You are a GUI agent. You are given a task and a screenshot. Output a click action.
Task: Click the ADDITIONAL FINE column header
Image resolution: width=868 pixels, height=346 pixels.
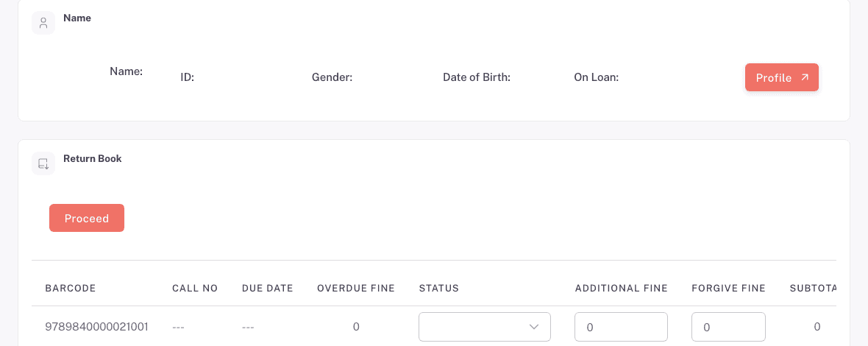pyautogui.click(x=621, y=288)
